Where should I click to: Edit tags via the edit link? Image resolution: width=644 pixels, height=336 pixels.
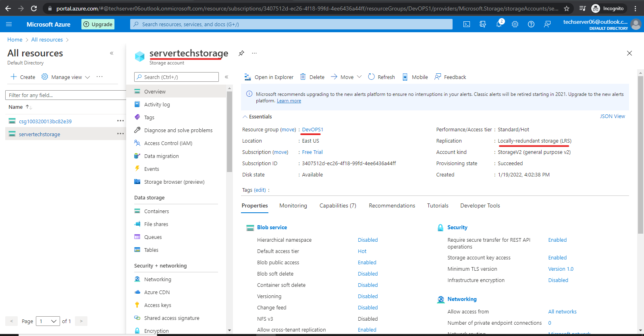(x=260, y=190)
